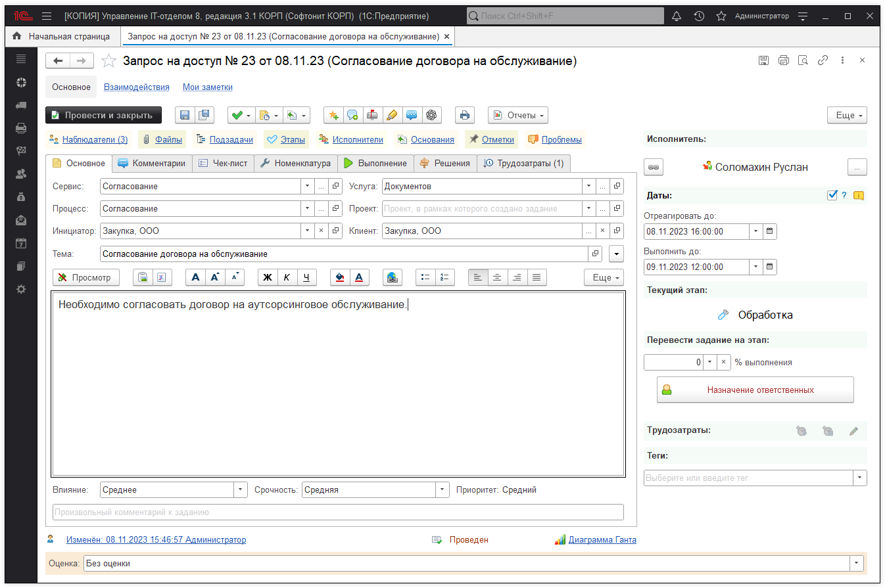The height and width of the screenshot is (588, 885).
Task: Open the Трудозатраты (1) tab
Action: pos(524,163)
